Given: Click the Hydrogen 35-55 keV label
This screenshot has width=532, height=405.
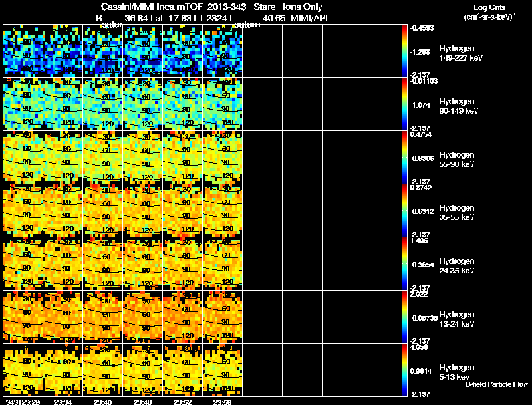Looking at the screenshot, I should click(457, 213).
